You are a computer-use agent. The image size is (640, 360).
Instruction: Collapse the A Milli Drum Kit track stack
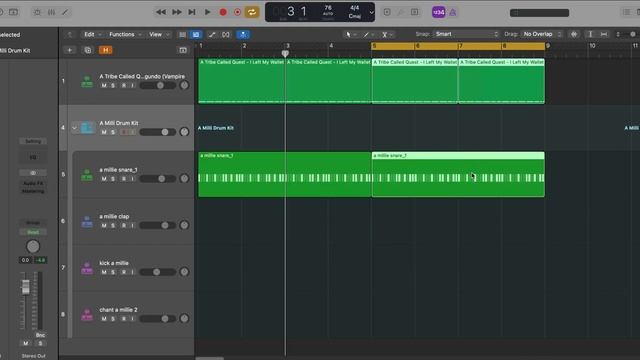74,128
